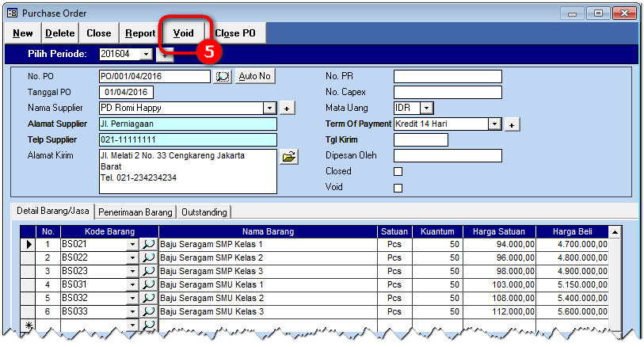The height and width of the screenshot is (347, 644).
Task: Open folder icon next to Alamat Kirim
Action: 289,157
